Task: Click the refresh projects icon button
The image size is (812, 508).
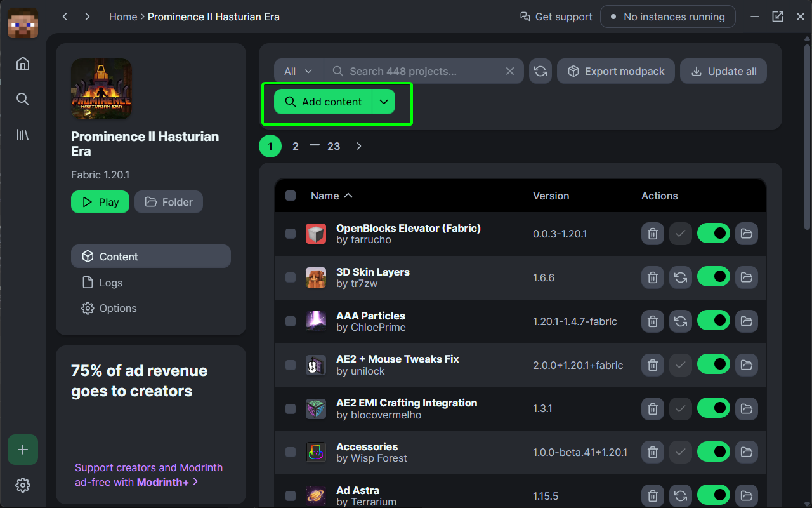Action: (540, 71)
